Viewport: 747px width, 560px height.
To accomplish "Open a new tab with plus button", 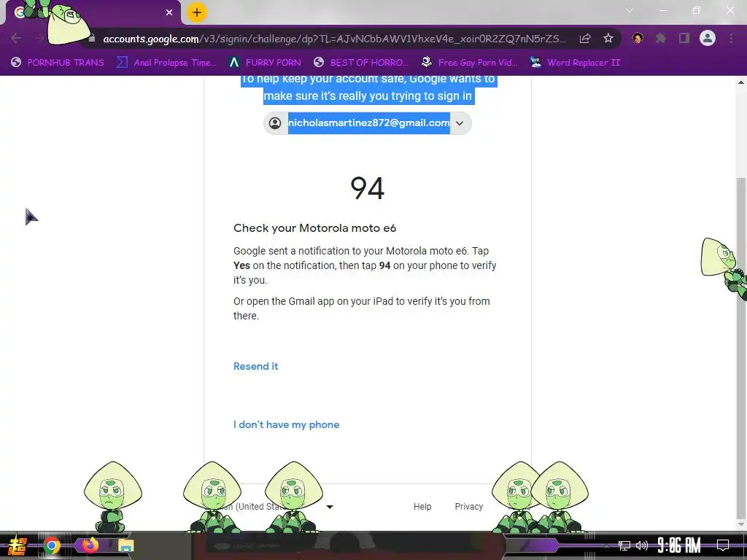I will coord(197,12).
